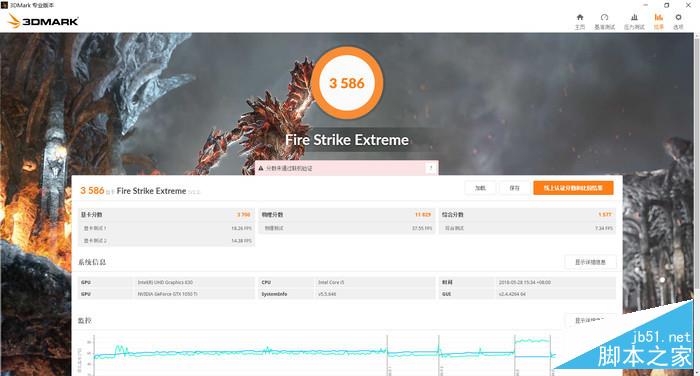Image resolution: width=700 pixels, height=376 pixels.
Task: Minimize the 3DMark window
Action: click(x=646, y=5)
